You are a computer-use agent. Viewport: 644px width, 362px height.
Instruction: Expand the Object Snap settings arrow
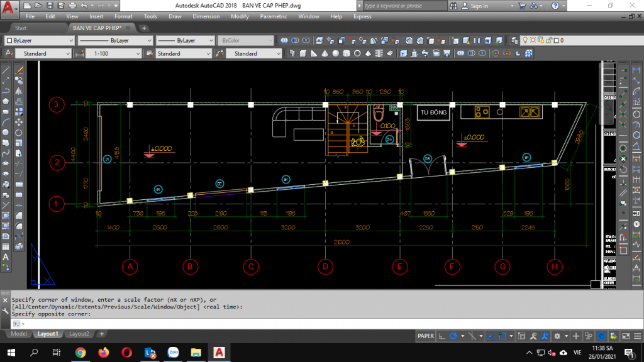[x=511, y=336]
